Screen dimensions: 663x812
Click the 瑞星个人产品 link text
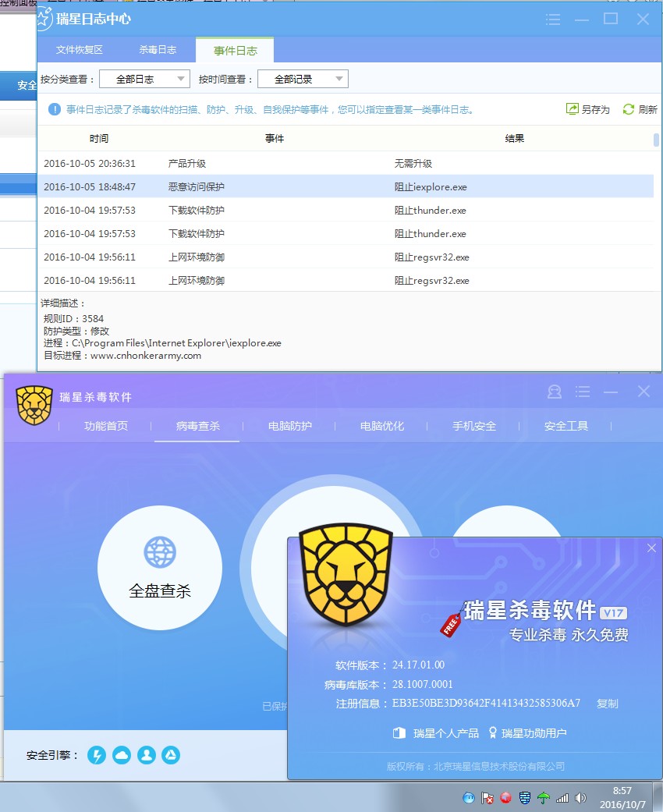[x=446, y=733]
